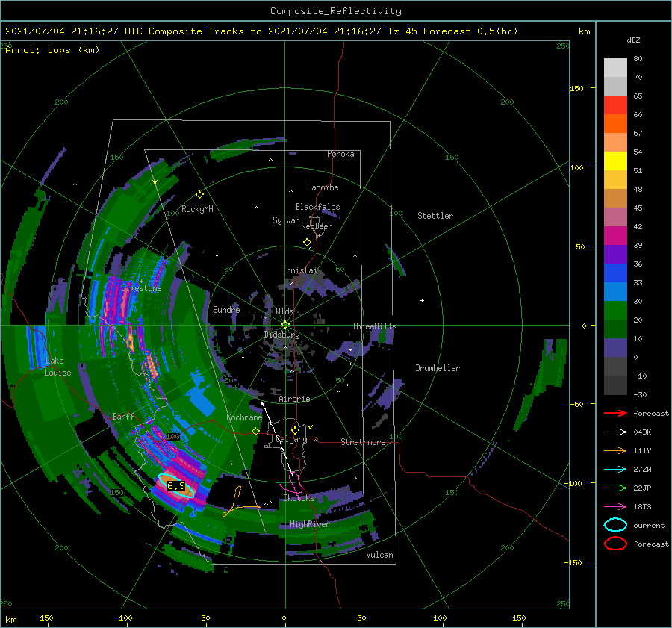Click the Drumheller city label
672x628 pixels.
438,368
